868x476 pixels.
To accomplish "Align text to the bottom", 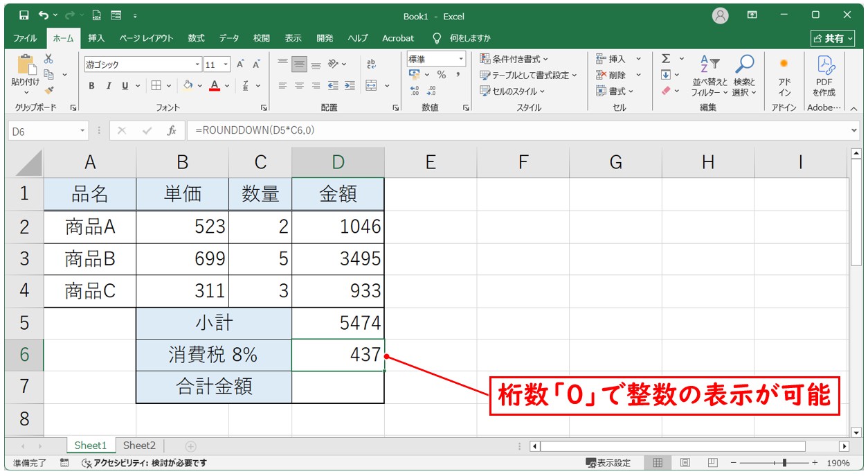I will click(x=316, y=64).
